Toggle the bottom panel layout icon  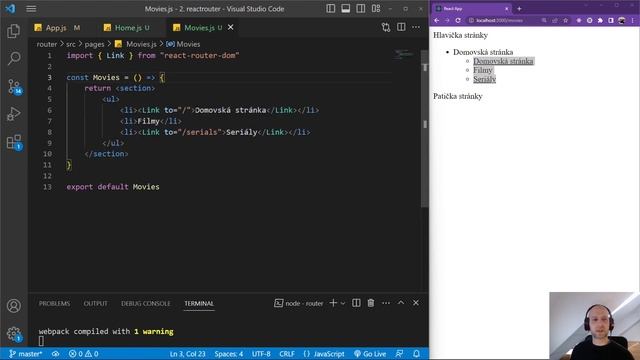pyautogui.click(x=346, y=9)
